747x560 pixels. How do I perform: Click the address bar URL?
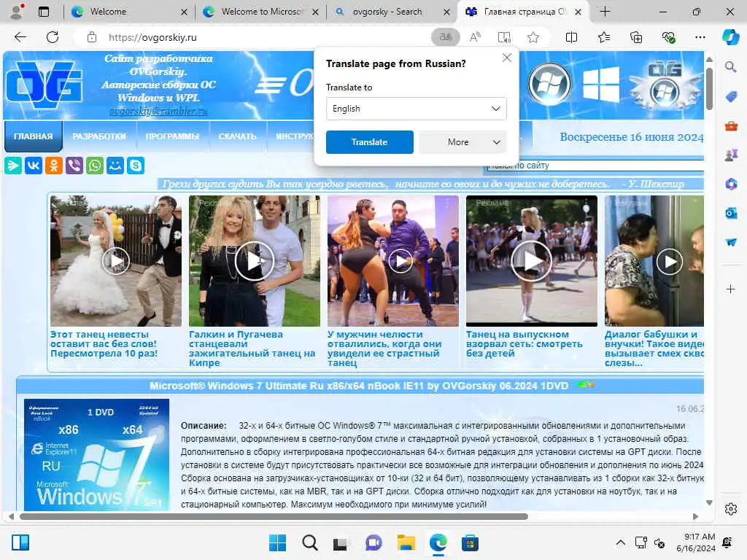(152, 37)
